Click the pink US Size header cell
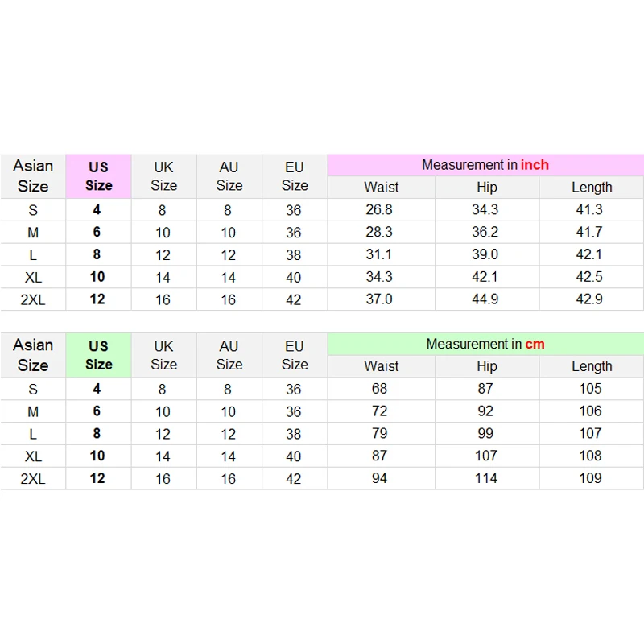This screenshot has height=644, width=644. coord(98,176)
